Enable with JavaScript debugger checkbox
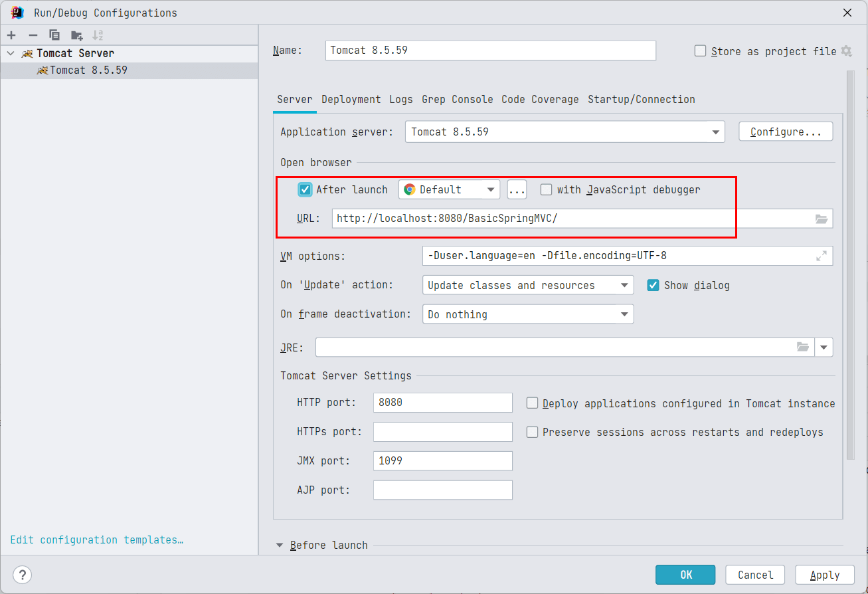Image resolution: width=868 pixels, height=594 pixels. click(x=546, y=189)
